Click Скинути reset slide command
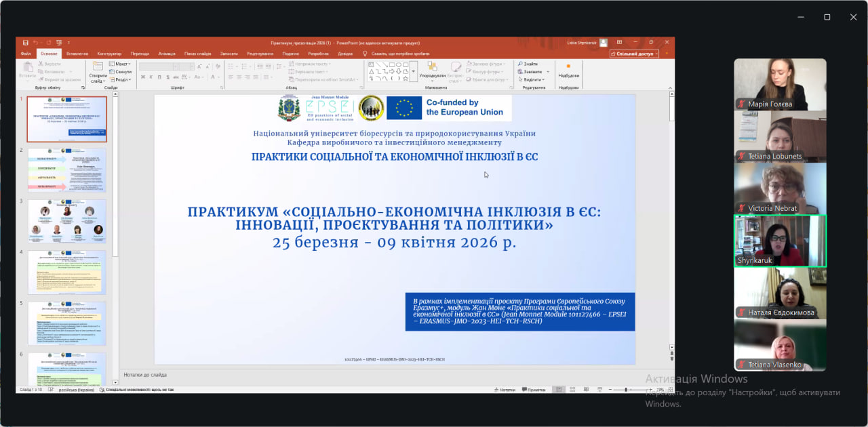This screenshot has width=868, height=427. [x=120, y=72]
